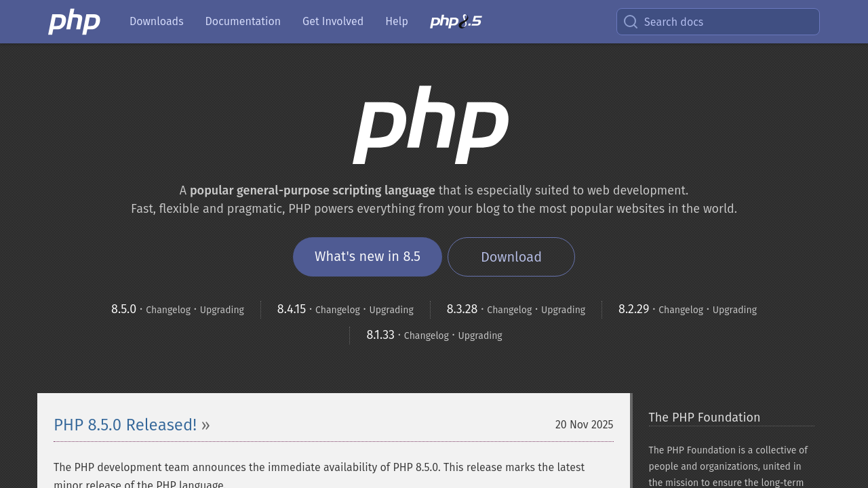Click the PHP 8.5.0 Released! headline

tap(125, 424)
